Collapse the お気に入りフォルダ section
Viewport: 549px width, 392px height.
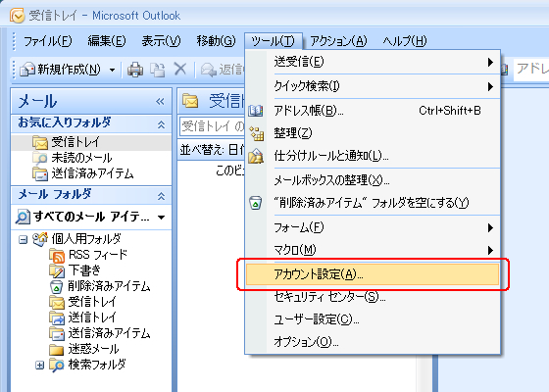(161, 123)
